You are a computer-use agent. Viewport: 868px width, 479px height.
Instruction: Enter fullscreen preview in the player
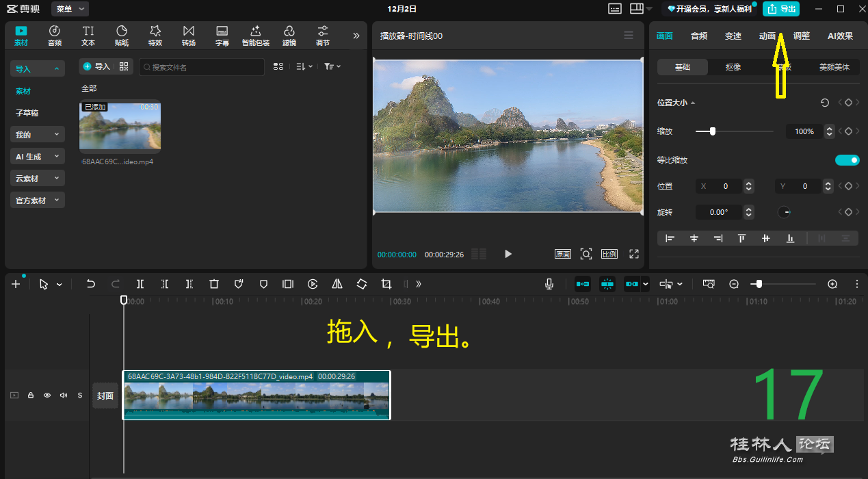coord(634,254)
